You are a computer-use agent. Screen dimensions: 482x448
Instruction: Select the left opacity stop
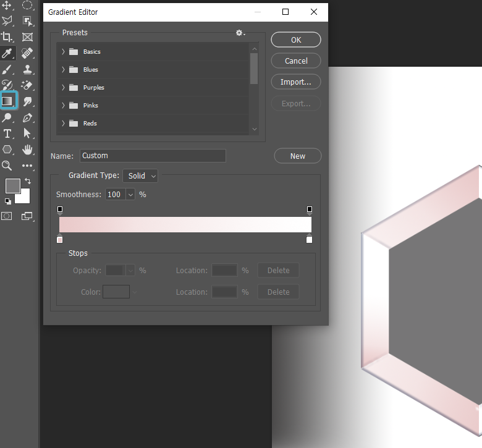[60, 210]
